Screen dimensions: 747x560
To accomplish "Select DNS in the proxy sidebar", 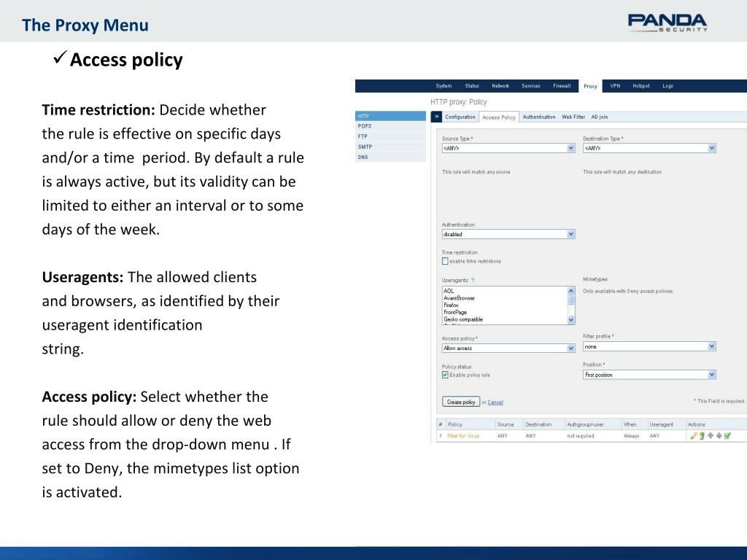I will click(x=391, y=157).
